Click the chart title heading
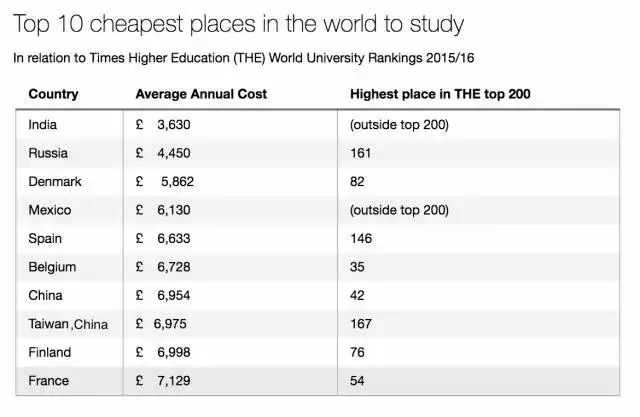 click(238, 22)
